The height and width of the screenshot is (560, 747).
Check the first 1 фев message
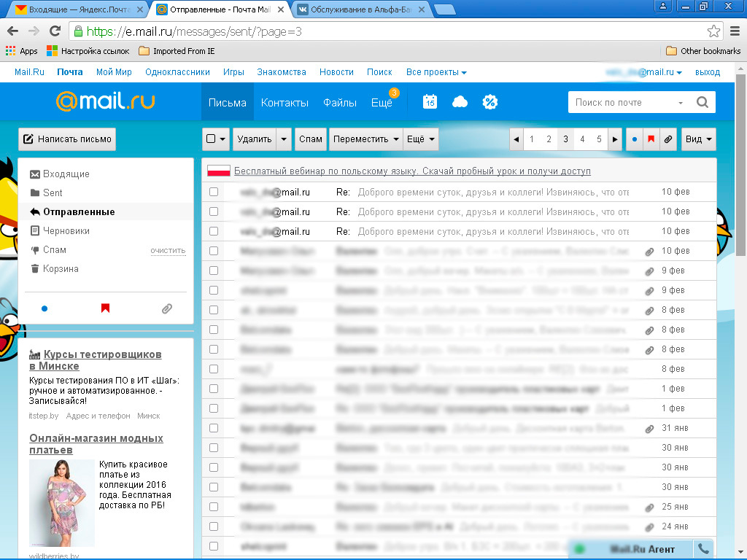pos(214,389)
